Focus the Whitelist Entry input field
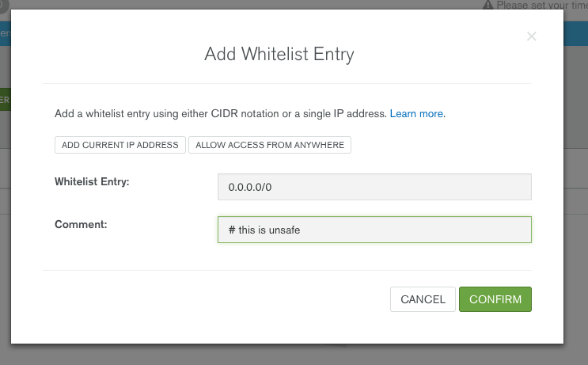Image resolution: width=588 pixels, height=365 pixels. point(374,187)
